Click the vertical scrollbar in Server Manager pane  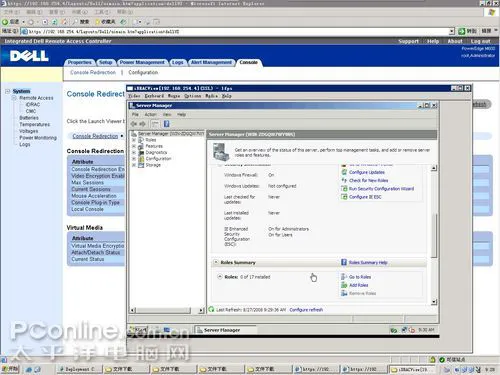click(x=434, y=235)
